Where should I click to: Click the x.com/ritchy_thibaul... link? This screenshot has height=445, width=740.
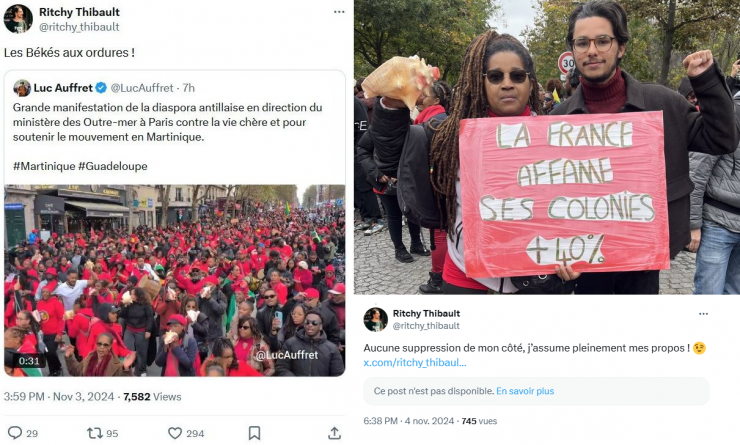tap(415, 362)
